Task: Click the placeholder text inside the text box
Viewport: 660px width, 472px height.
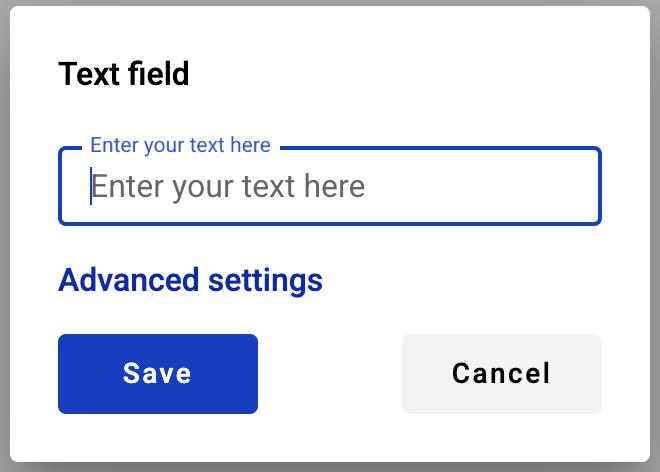Action: pos(229,187)
